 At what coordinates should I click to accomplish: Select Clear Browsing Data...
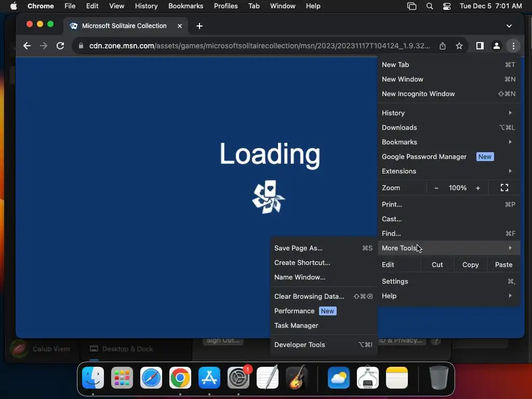click(323, 297)
